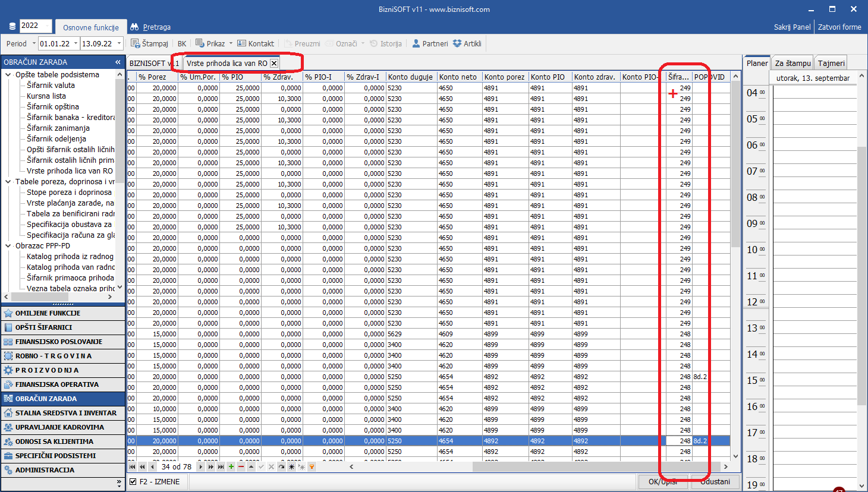Image resolution: width=868 pixels, height=492 pixels.
Task: Go to last record in navigator
Action: [x=221, y=467]
